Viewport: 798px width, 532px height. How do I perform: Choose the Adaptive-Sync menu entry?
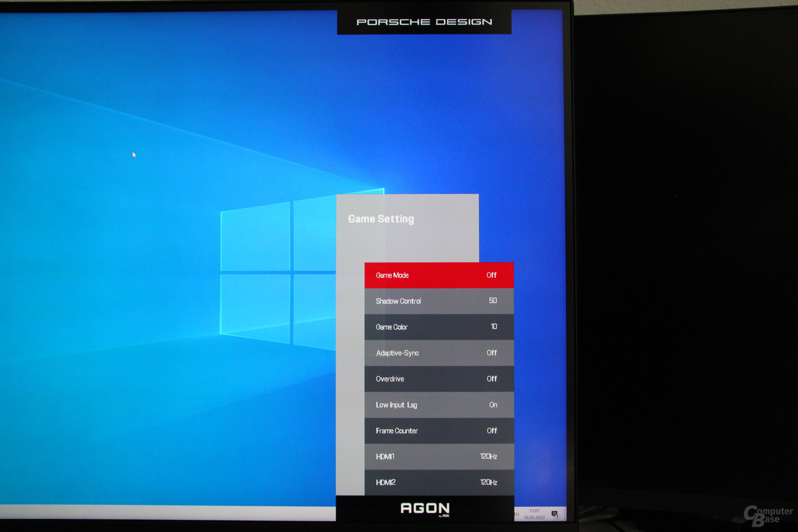(439, 353)
